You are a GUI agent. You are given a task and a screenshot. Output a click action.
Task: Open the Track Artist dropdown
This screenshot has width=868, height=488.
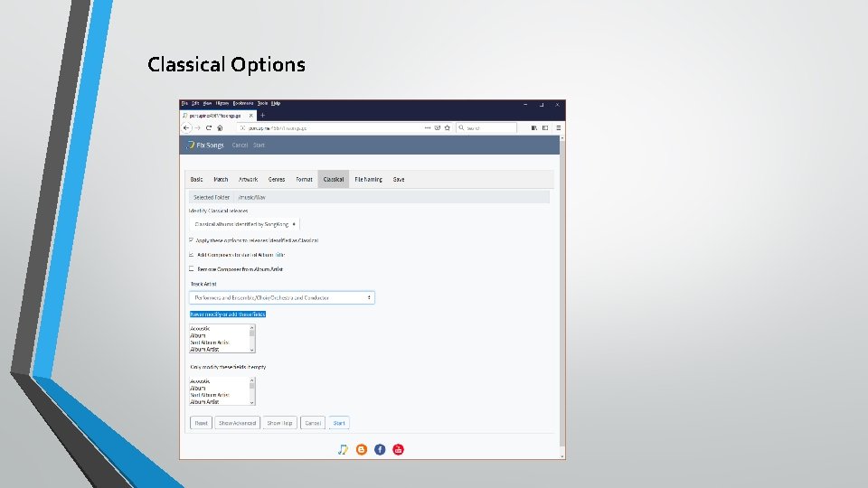click(x=282, y=297)
